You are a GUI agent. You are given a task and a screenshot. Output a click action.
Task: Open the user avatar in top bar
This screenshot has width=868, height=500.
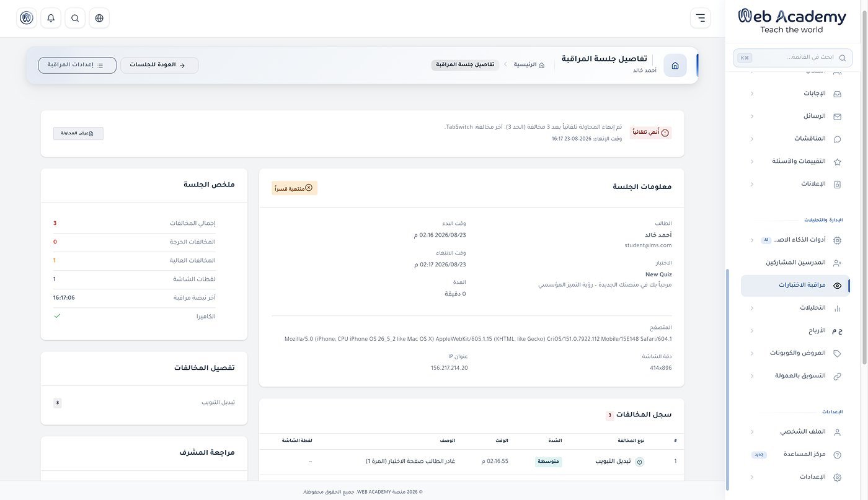[27, 18]
